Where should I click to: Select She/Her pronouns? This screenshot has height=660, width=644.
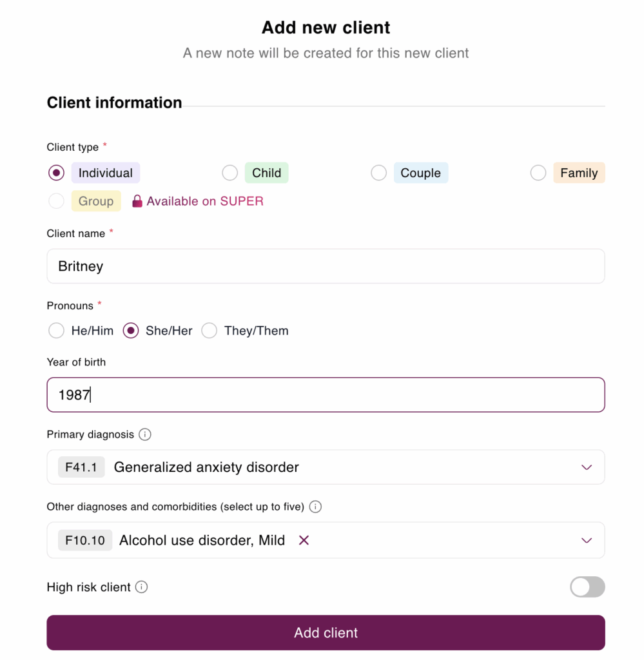pyautogui.click(x=131, y=331)
